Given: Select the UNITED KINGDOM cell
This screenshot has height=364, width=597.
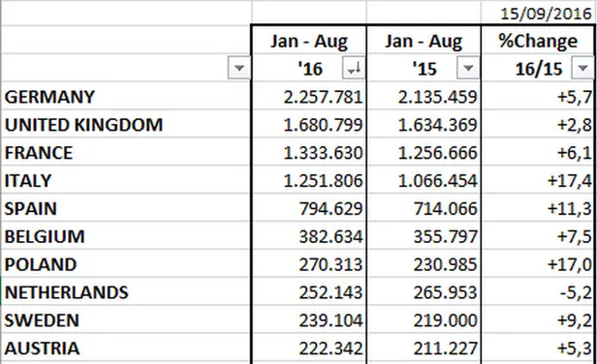Looking at the screenshot, I should point(126,124).
